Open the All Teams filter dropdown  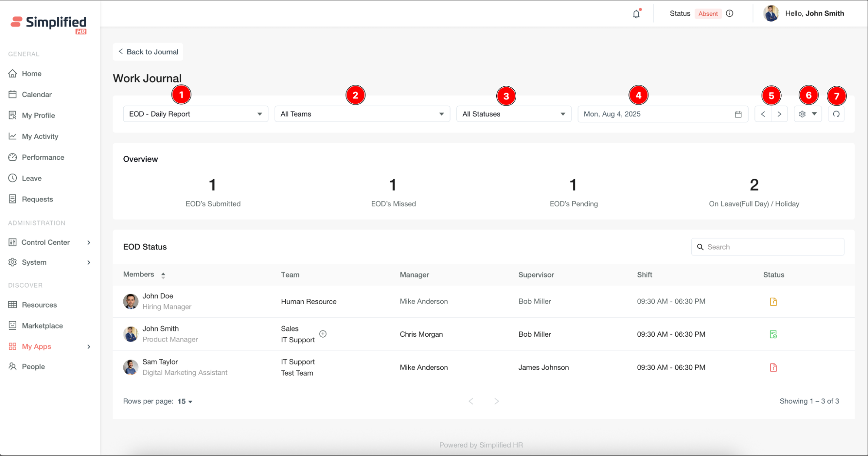(x=362, y=114)
